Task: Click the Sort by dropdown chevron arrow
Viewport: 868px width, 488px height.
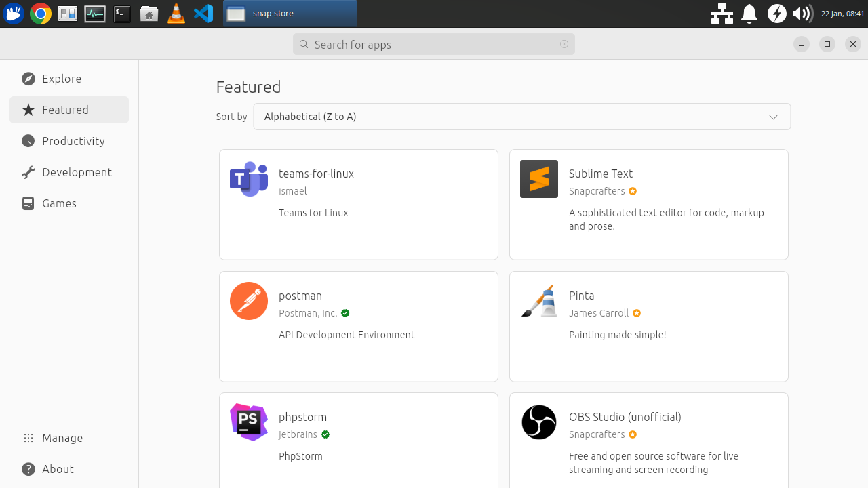Action: click(x=773, y=117)
